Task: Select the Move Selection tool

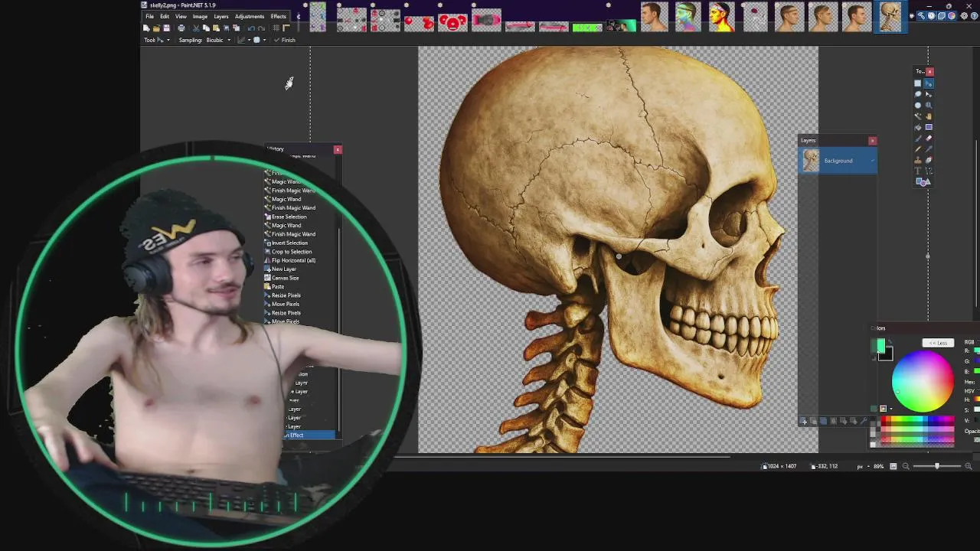Action: (x=929, y=94)
